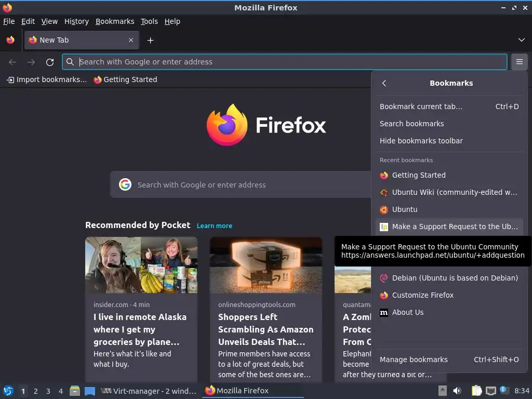Open the Help menu
Image resolution: width=532 pixels, height=399 pixels.
point(172,21)
